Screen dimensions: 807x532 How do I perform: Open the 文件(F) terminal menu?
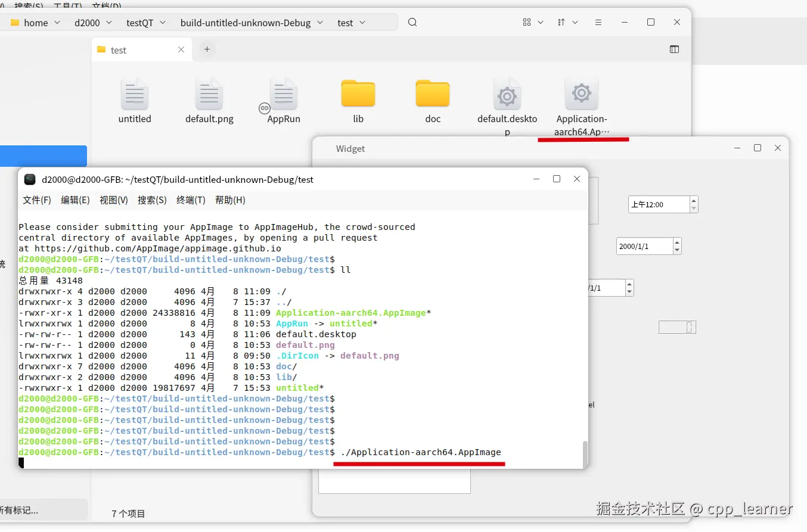click(x=37, y=200)
